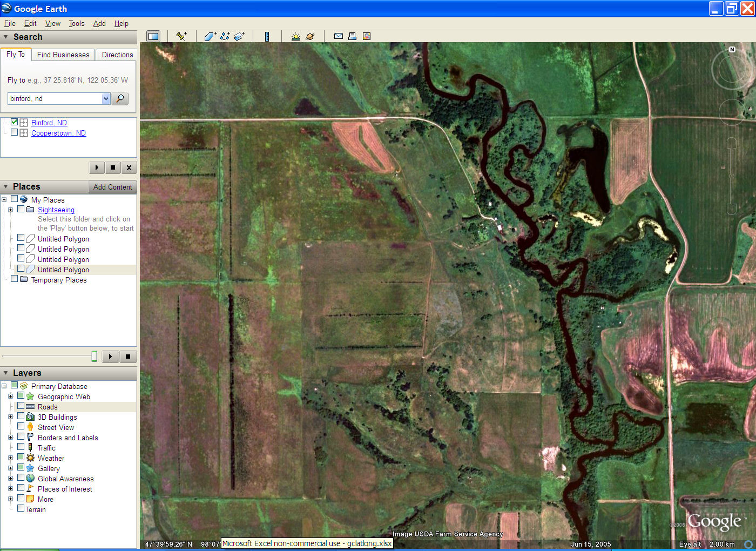Screen dimensions: 756x551
Task: Collapse the Primary Database tree
Action: click(4, 386)
